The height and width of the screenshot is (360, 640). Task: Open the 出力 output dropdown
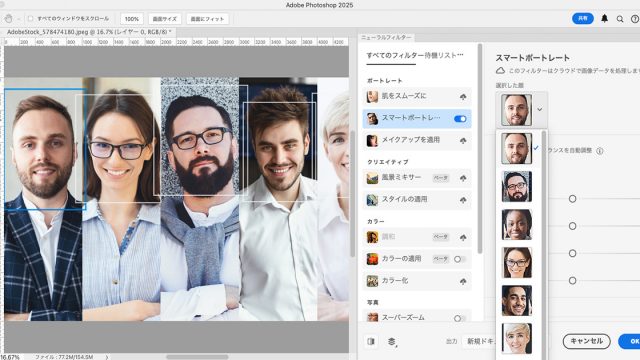click(x=481, y=341)
